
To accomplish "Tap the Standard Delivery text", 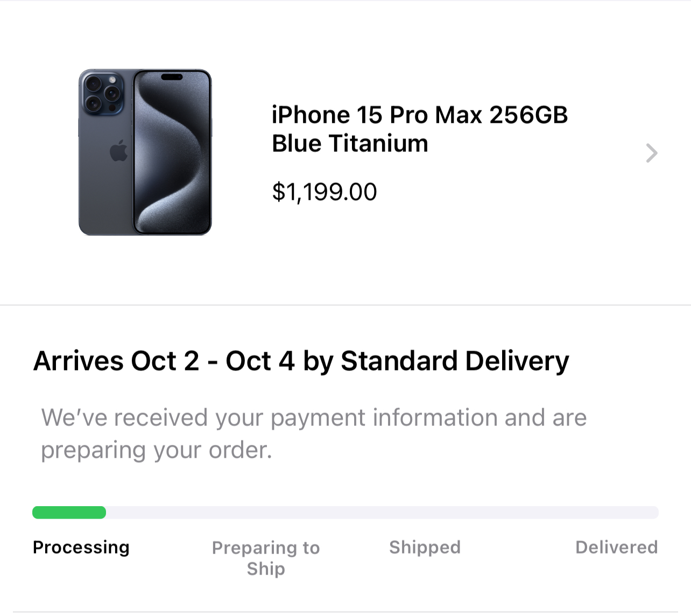I will click(454, 361).
